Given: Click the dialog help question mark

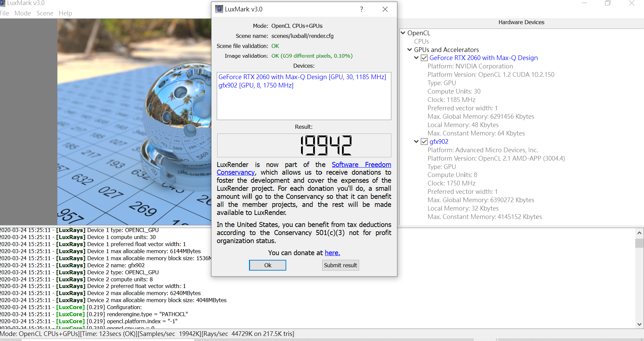Looking at the screenshot, I should coord(361,9).
